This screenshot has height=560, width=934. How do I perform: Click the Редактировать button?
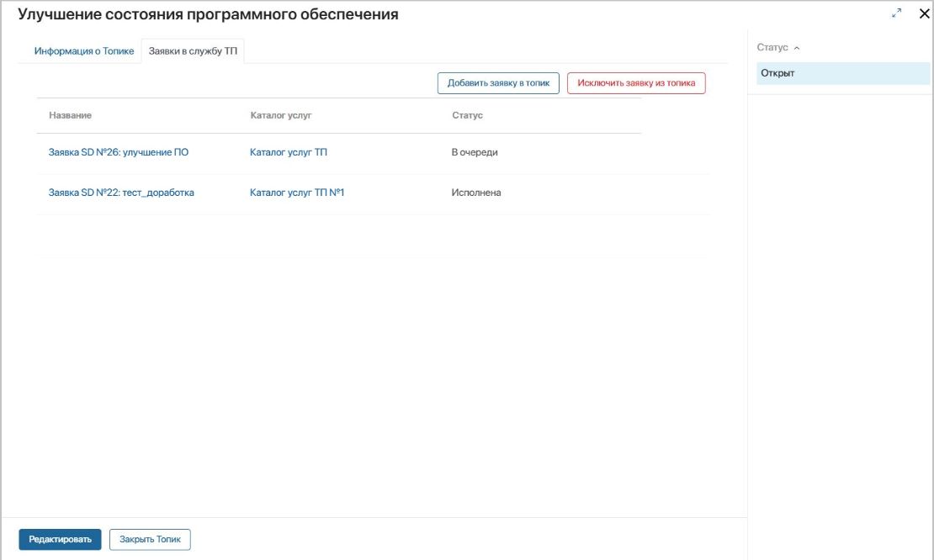pos(60,540)
